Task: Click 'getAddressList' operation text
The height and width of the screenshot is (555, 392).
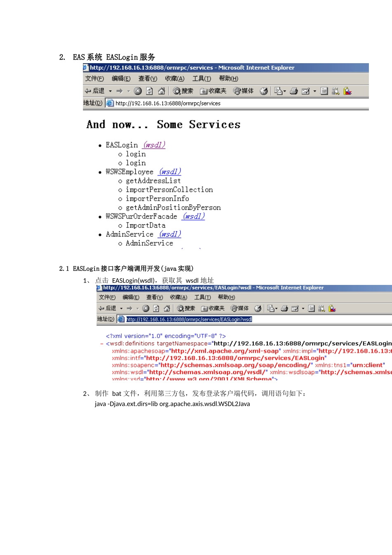Action: tap(153, 181)
